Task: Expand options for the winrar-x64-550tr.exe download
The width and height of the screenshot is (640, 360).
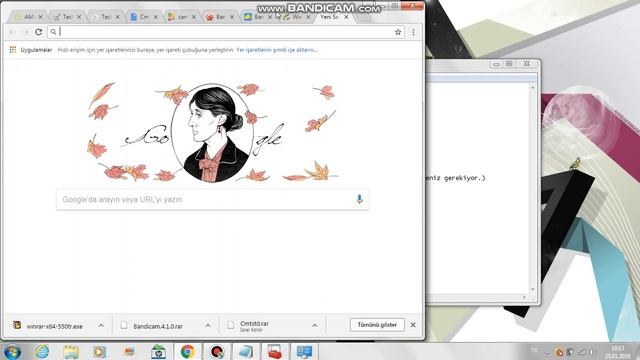Action: (x=101, y=326)
